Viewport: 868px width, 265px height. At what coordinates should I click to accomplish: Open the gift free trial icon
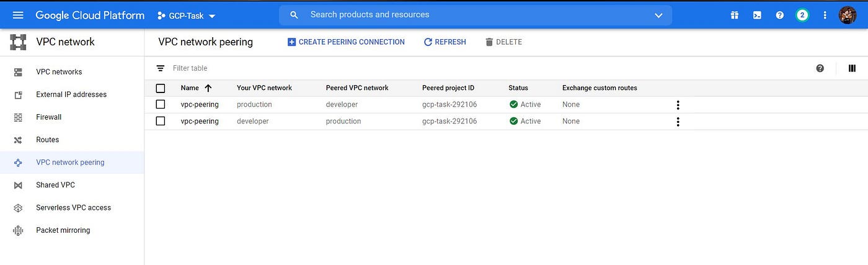tap(735, 15)
